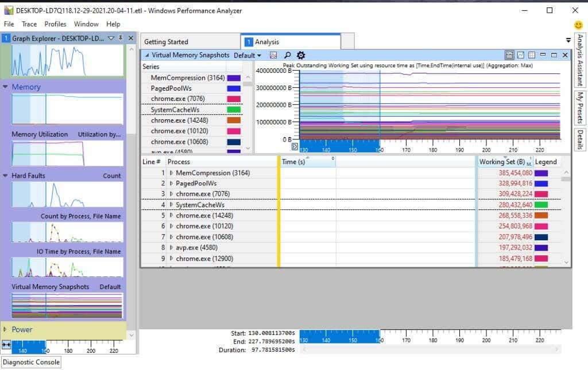This screenshot has width=588, height=370.
Task: Switch to graph-only display mode
Action: tap(520, 55)
